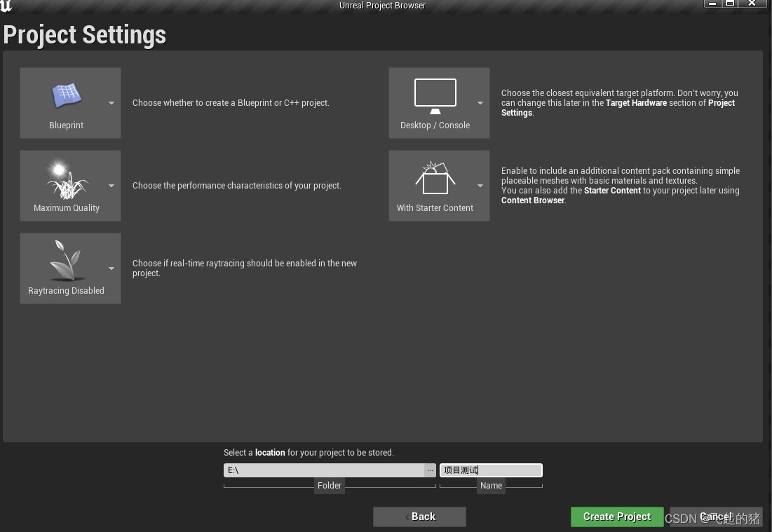772x532 pixels.
Task: Click text 'Choose the performance characteristics of your project.'
Action: 237,186
